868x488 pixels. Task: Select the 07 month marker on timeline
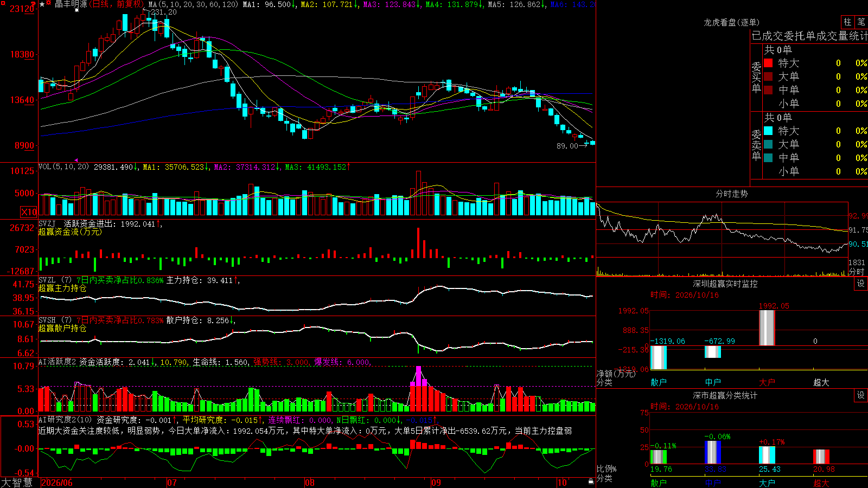[172, 483]
